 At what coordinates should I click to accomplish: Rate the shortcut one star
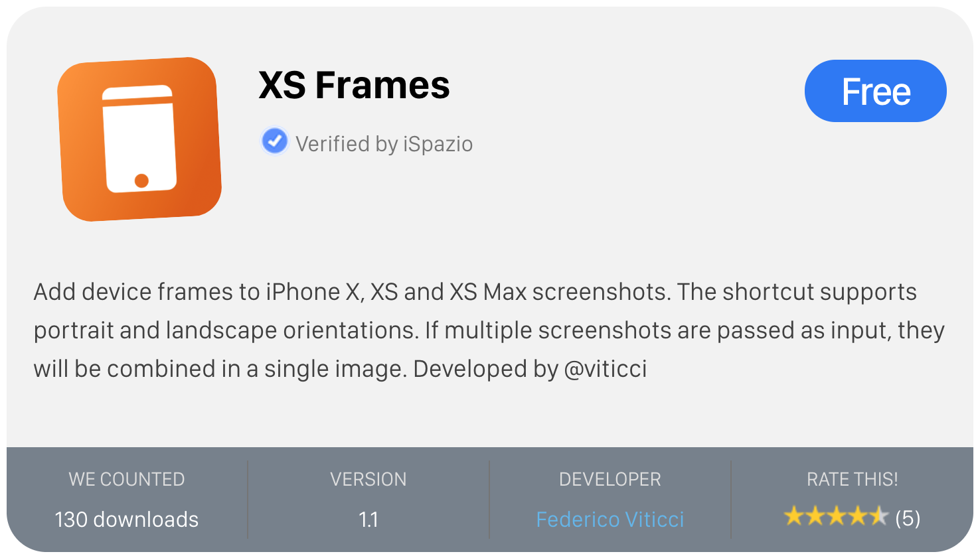[793, 516]
